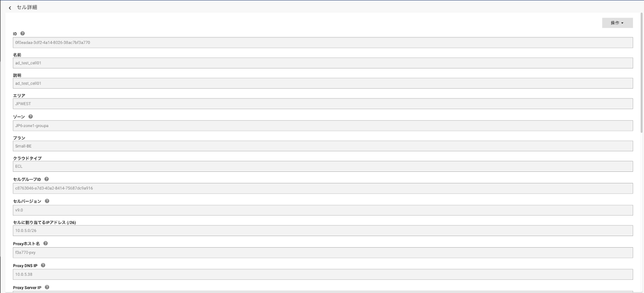
Task: Click help icon beside セルグループID
Action: point(47,179)
